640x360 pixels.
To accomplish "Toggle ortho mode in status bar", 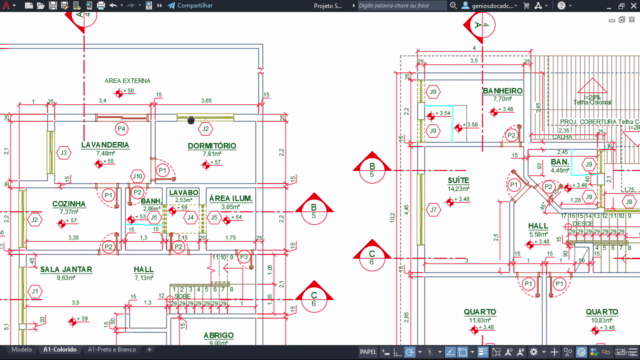I will pyautogui.click(x=398, y=352).
